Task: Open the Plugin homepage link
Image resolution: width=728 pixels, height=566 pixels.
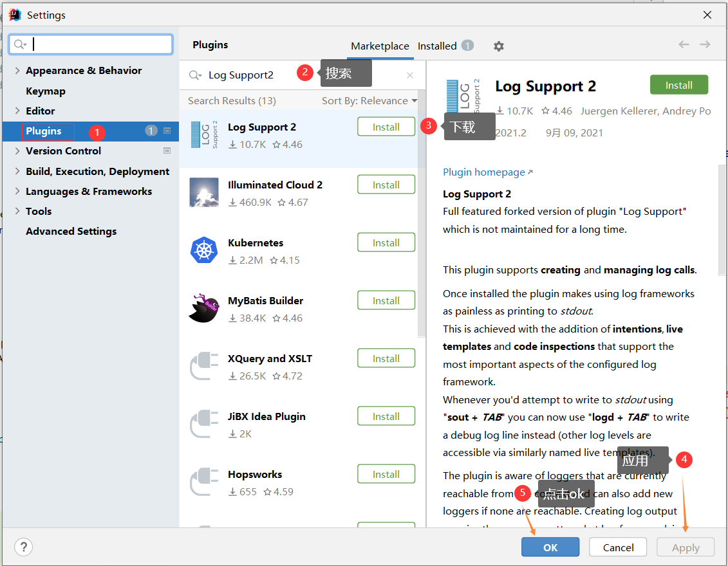Action: [487, 172]
